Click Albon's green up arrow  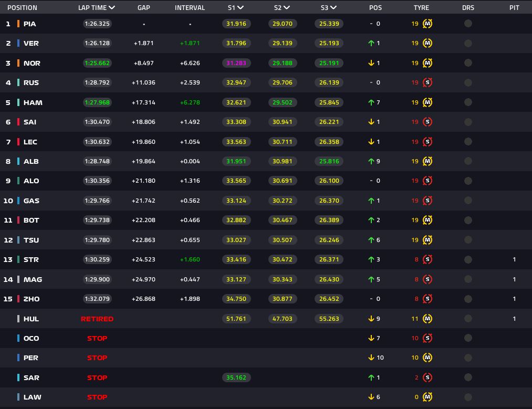tap(371, 161)
